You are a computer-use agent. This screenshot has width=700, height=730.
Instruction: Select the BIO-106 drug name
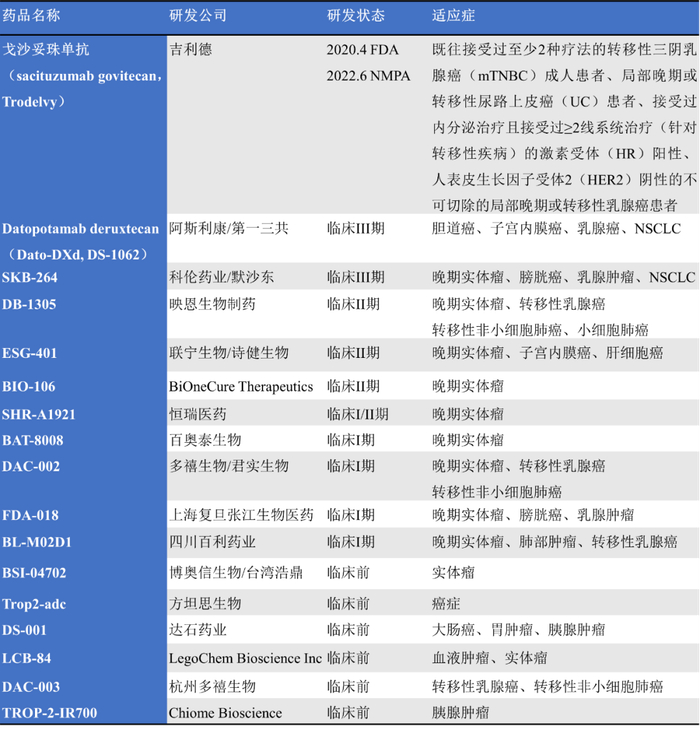[28, 386]
